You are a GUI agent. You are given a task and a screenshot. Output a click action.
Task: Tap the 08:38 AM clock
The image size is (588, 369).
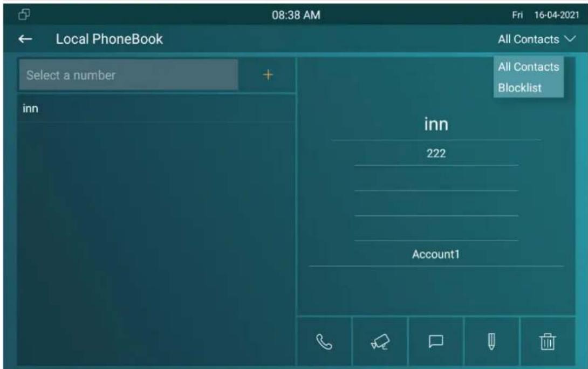(296, 15)
